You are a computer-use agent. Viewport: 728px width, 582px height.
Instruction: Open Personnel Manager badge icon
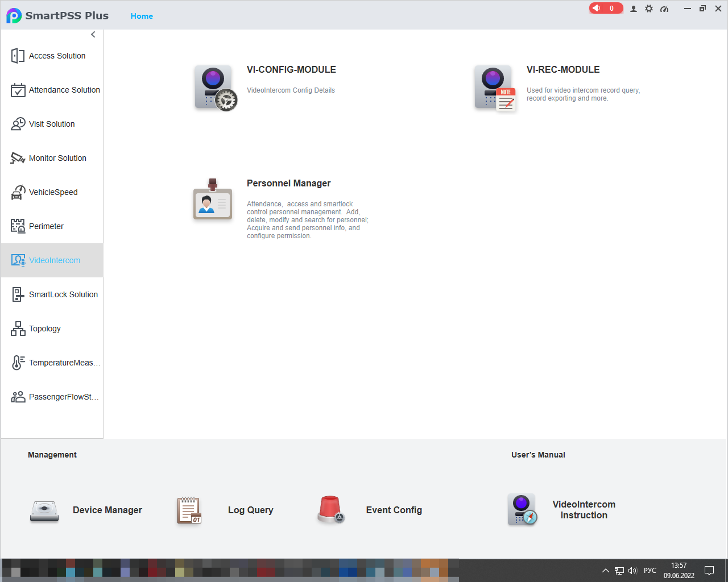tap(213, 199)
